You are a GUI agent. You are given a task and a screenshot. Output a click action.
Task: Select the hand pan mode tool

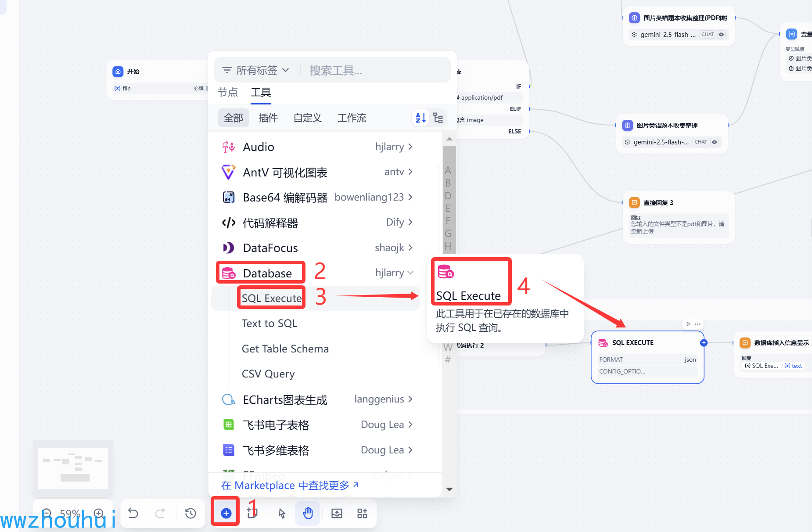pyautogui.click(x=308, y=513)
